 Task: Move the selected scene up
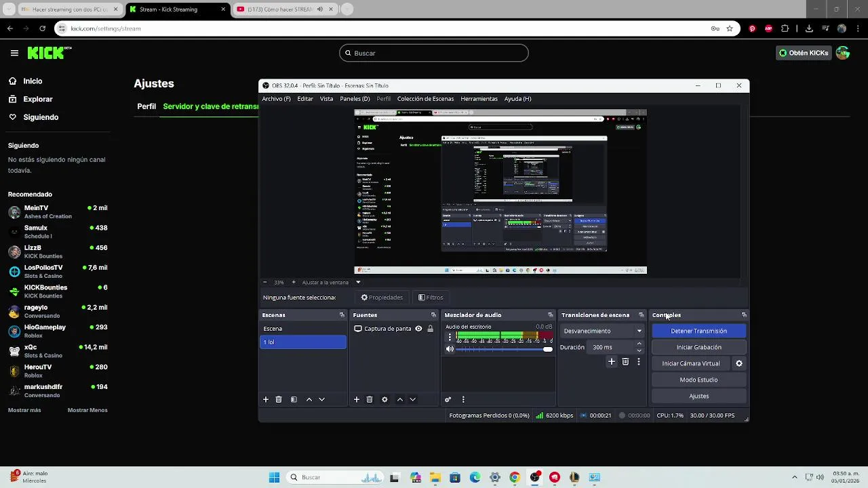(309, 400)
